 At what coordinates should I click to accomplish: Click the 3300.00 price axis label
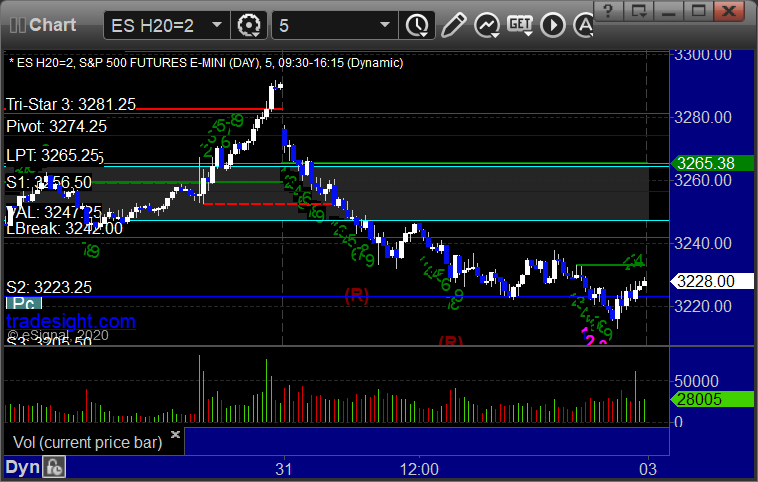(x=703, y=55)
